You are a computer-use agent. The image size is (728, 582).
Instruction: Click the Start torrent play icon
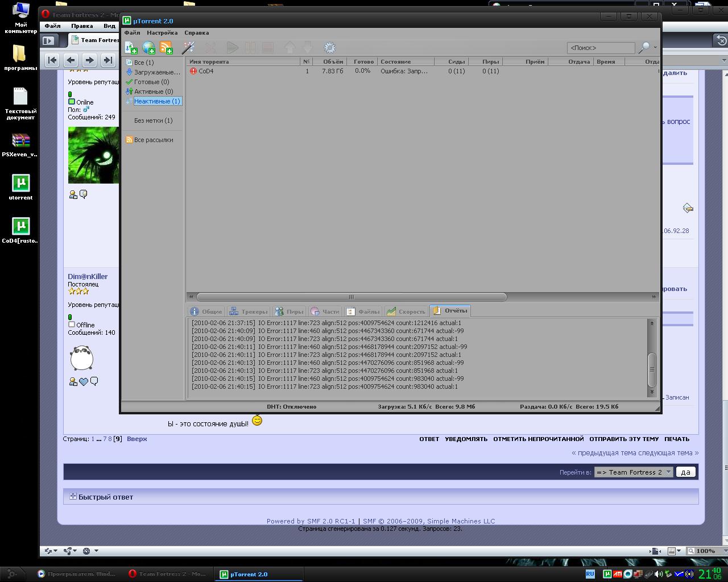coord(232,48)
